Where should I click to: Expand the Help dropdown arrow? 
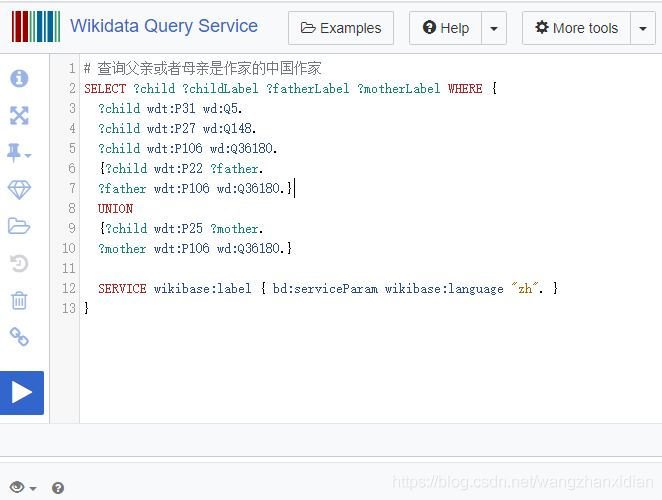(x=494, y=28)
